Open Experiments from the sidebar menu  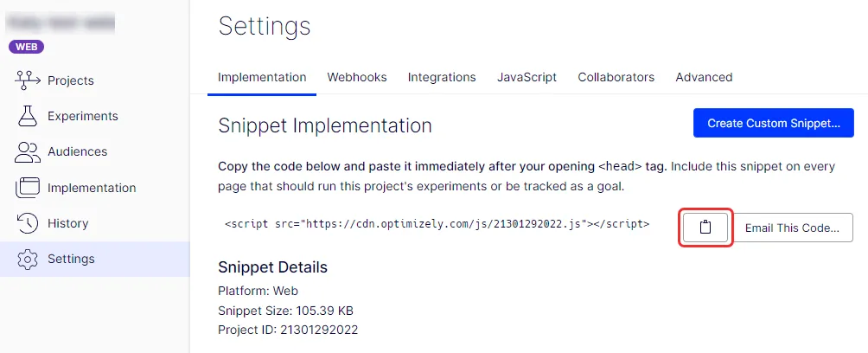click(82, 116)
